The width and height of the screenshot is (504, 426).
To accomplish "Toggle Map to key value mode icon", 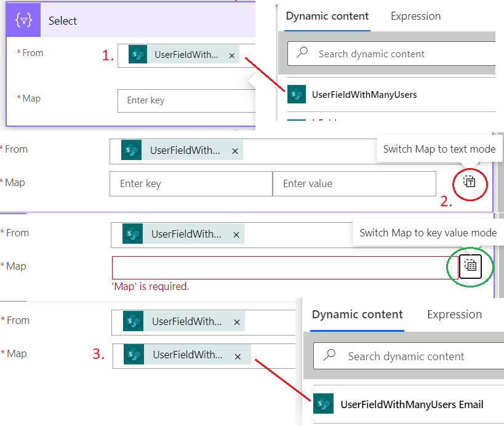I will click(x=470, y=266).
